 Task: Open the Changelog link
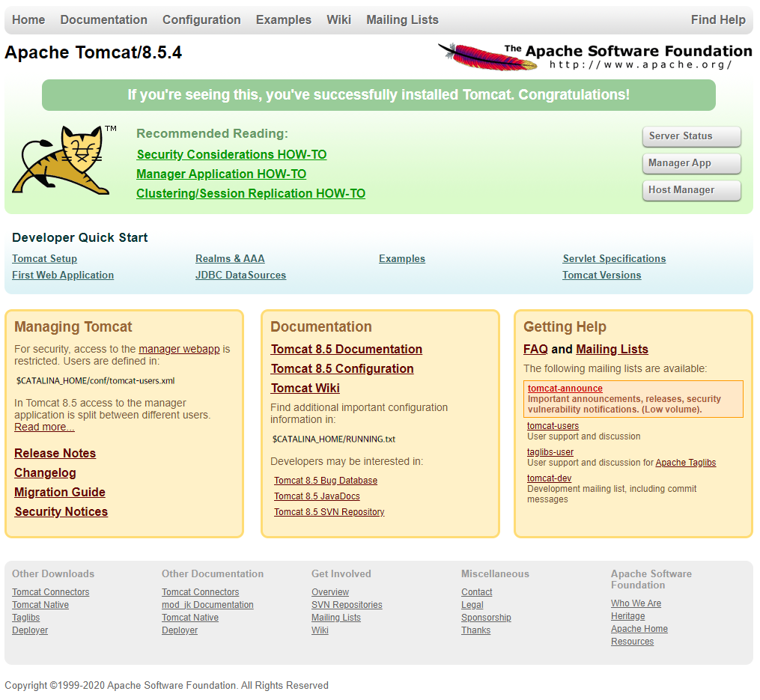tap(45, 472)
